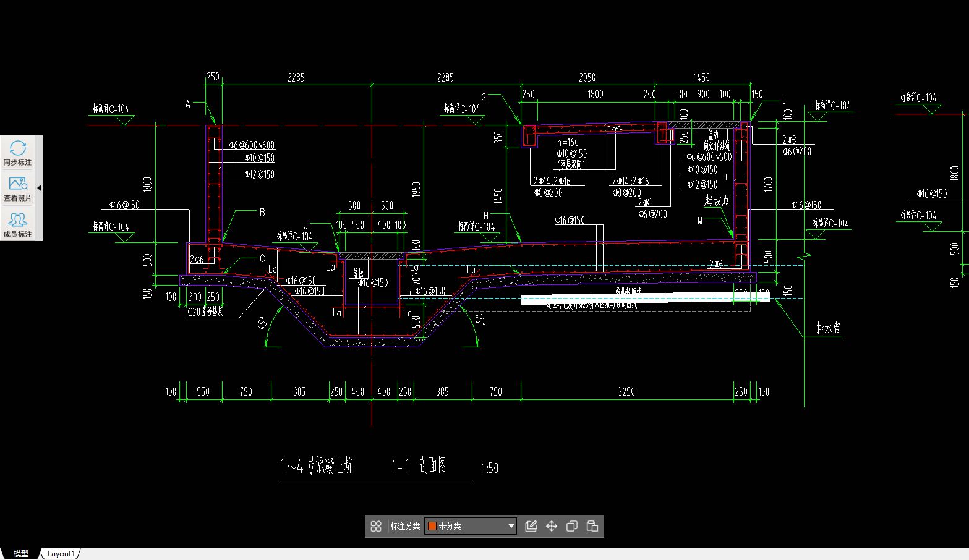This screenshot has height=560, width=969.
Task: Click the orange 未分类 color swatch
Action: point(432,526)
